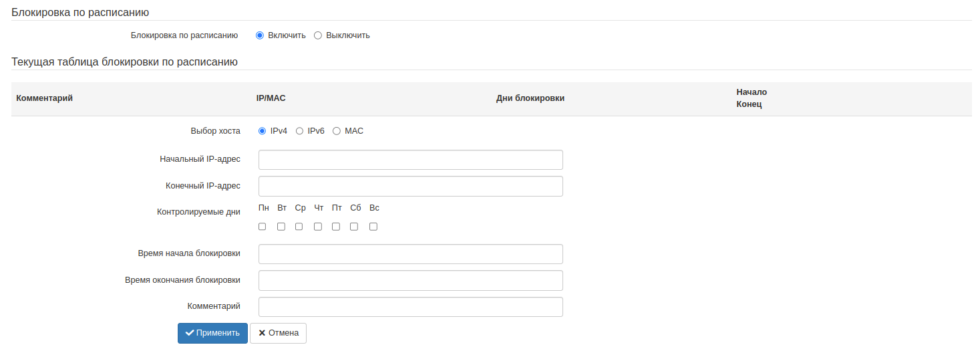
Task: Enable the Пт (Friday) checkbox
Action: [x=336, y=227]
